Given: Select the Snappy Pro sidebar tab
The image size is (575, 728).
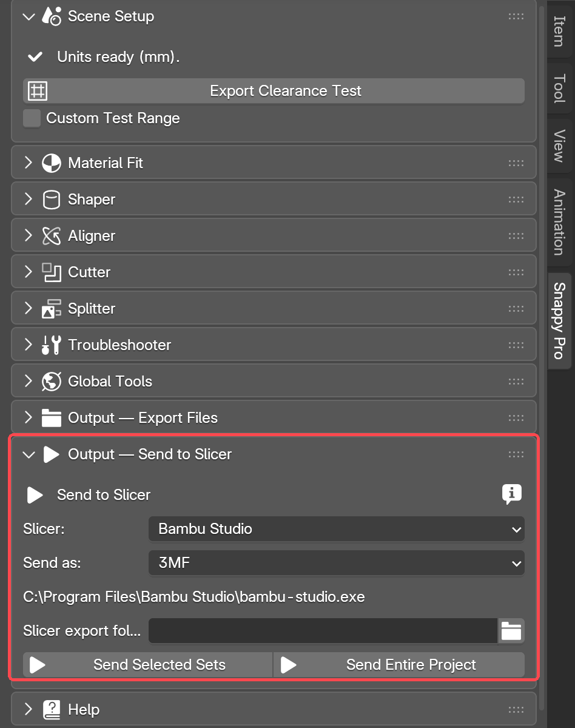Looking at the screenshot, I should pyautogui.click(x=559, y=320).
